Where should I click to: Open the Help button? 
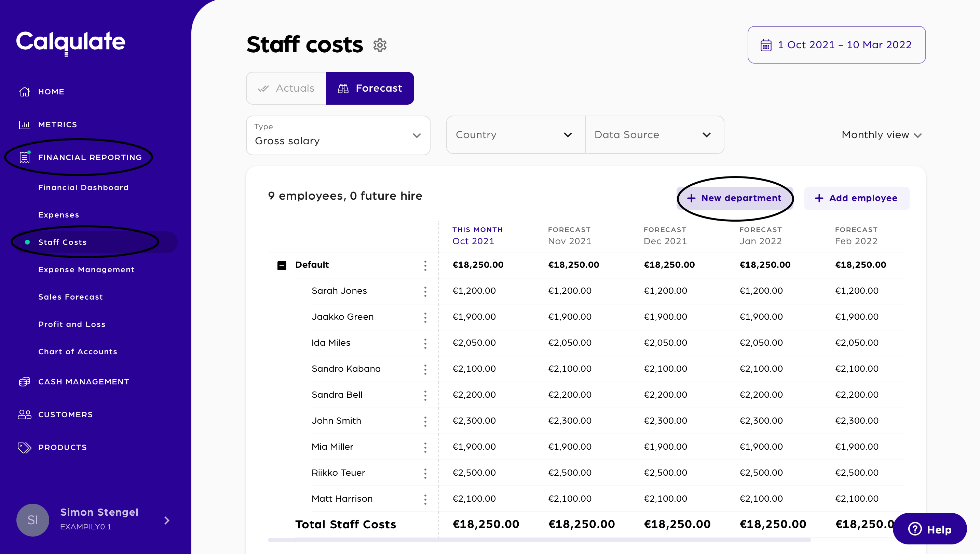(929, 529)
